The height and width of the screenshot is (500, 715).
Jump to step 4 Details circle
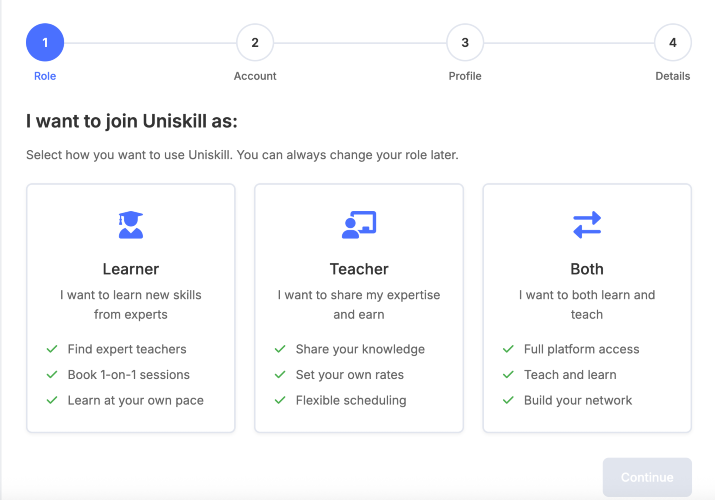coord(673,42)
